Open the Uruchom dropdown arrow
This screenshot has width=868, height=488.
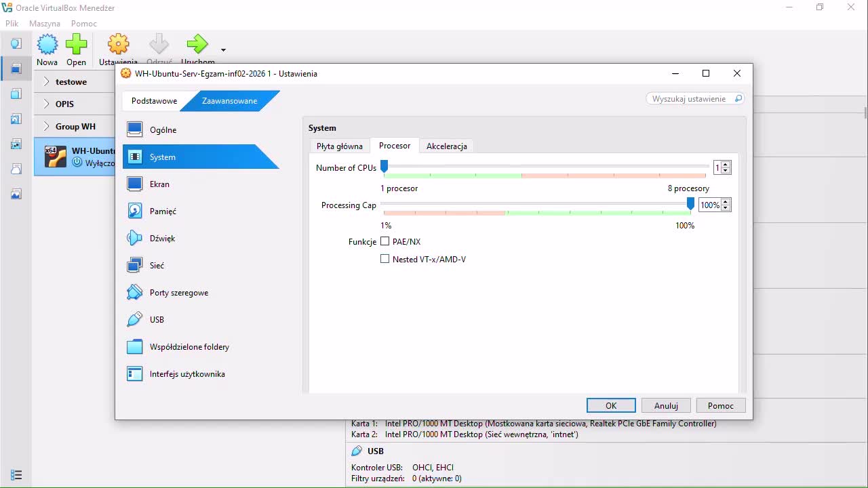(x=223, y=49)
